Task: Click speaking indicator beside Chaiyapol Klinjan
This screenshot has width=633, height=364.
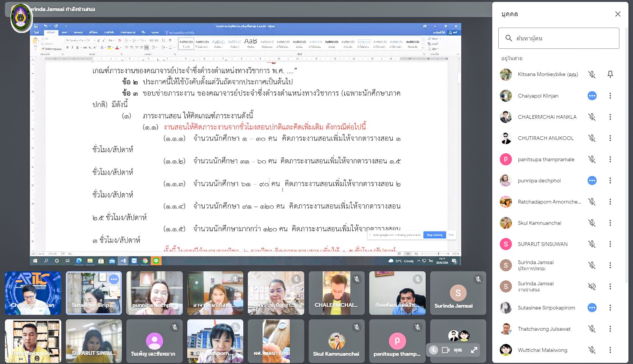Action: (592, 96)
